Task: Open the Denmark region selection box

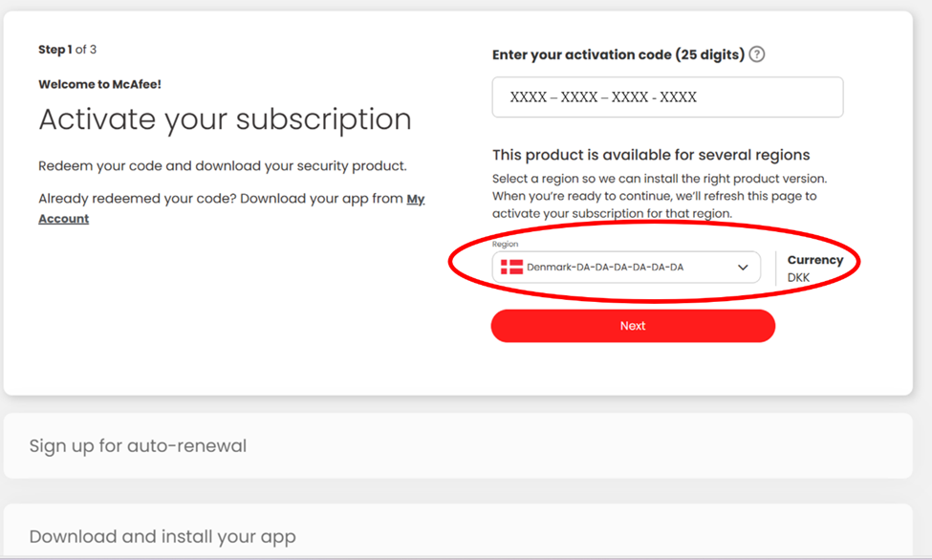Action: 626,268
